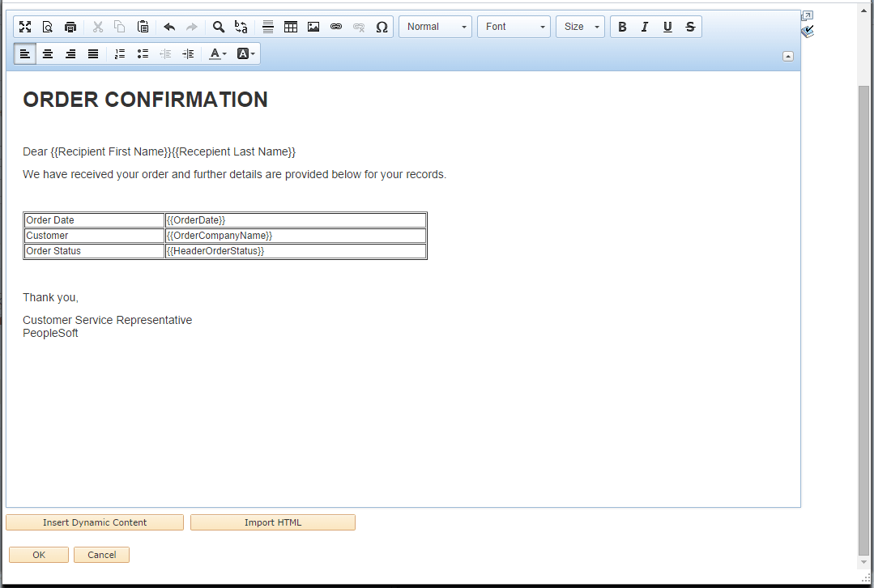Open the Insert Special Character tool
The width and height of the screenshot is (874, 588).
point(382,26)
